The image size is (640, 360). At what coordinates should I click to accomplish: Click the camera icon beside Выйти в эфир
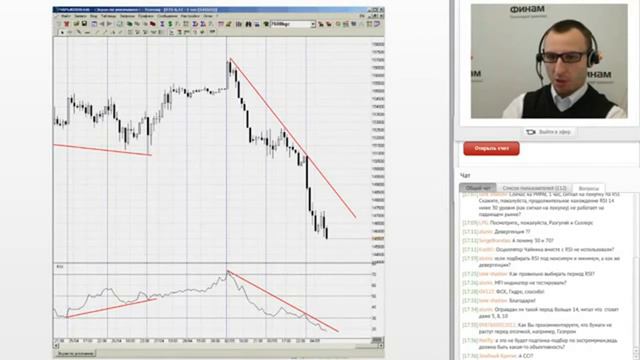pyautogui.click(x=531, y=132)
